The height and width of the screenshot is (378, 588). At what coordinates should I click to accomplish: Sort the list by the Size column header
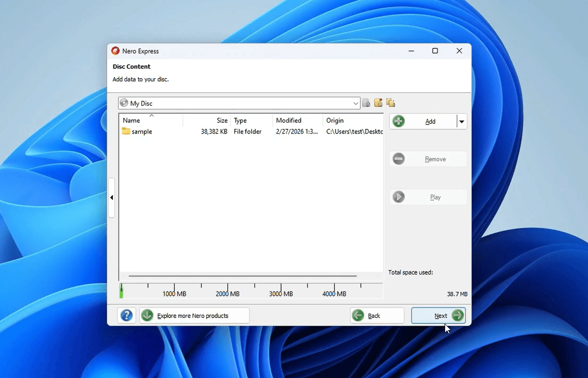click(206, 120)
